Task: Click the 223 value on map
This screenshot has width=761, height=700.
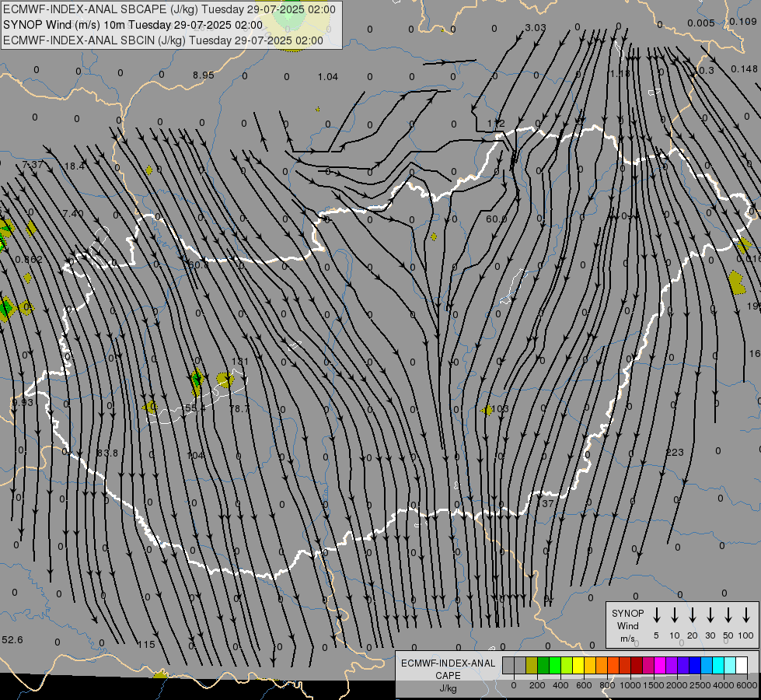Action: click(x=675, y=452)
